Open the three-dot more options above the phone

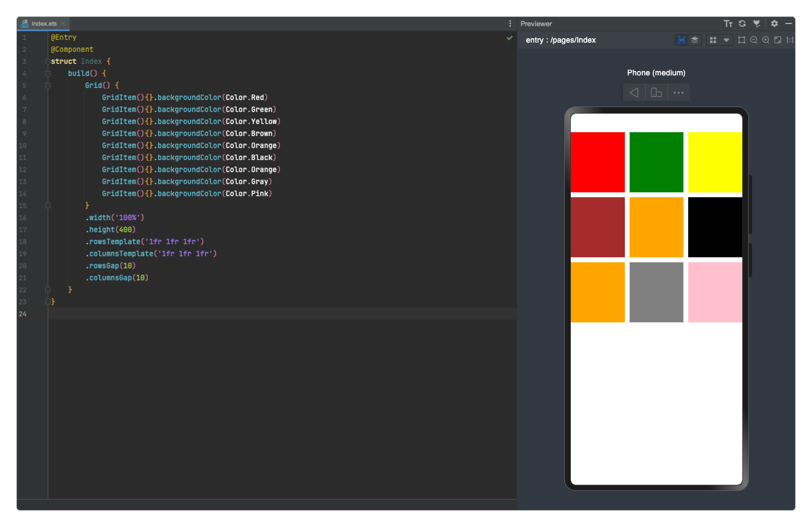point(678,93)
